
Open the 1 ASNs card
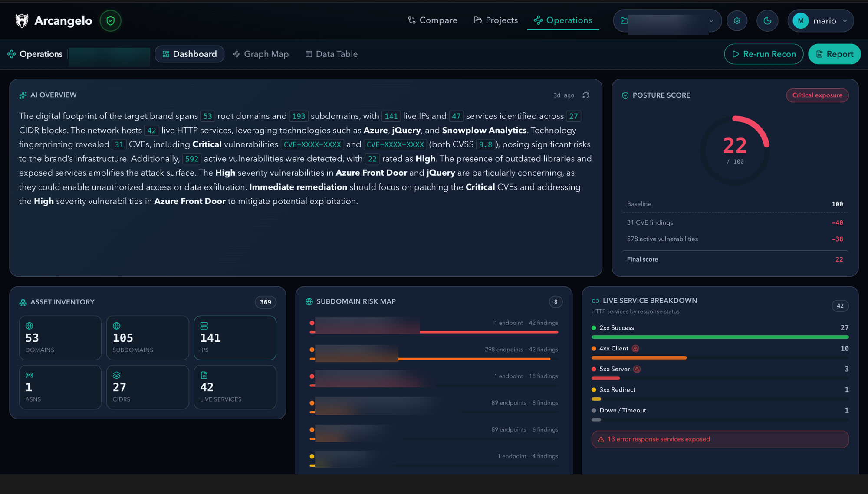60,387
